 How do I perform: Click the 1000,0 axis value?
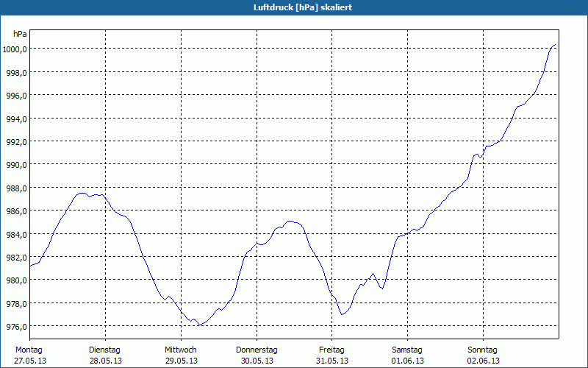click(x=15, y=49)
